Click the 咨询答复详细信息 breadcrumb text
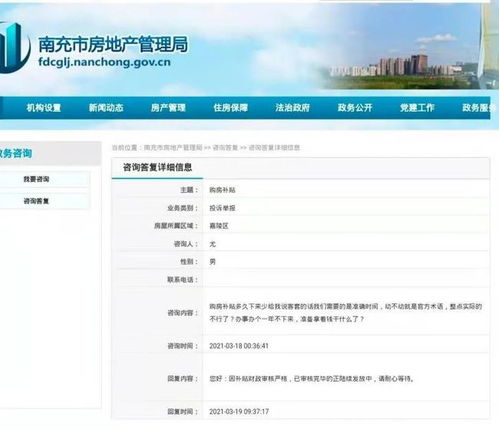499x430 pixels. tap(274, 148)
